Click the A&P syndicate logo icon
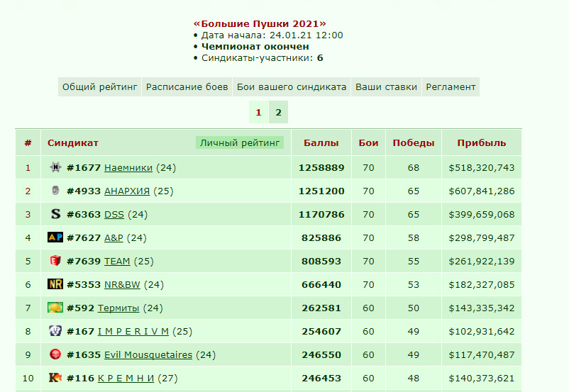 click(55, 237)
